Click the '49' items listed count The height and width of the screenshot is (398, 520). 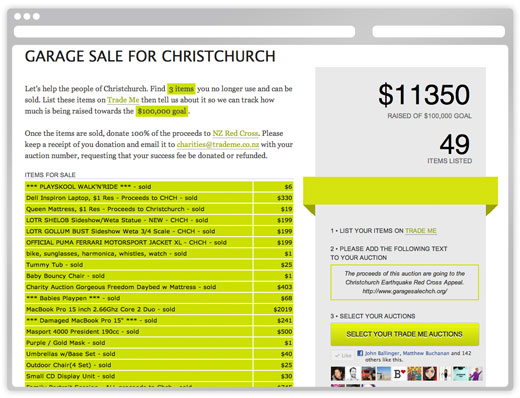[455, 144]
